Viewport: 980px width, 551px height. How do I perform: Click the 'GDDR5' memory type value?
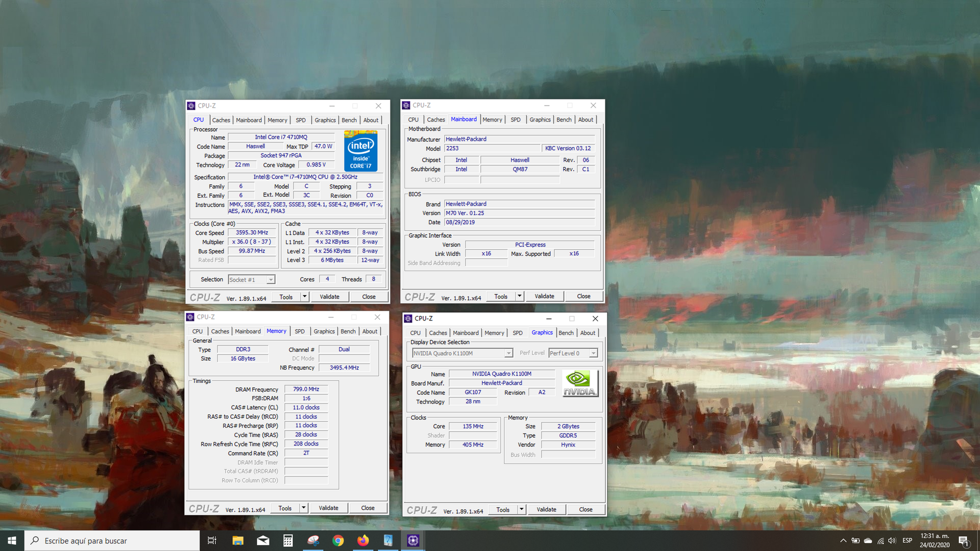568,435
